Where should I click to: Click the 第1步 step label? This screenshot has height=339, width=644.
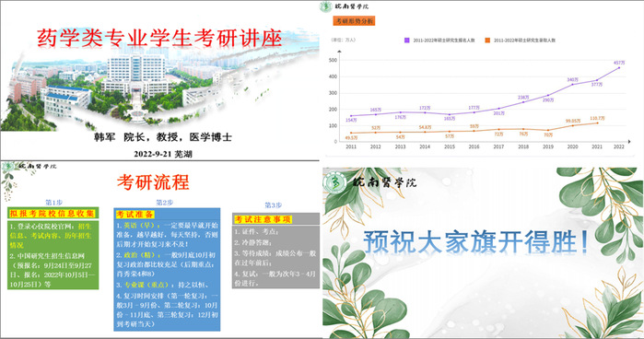(x=53, y=203)
